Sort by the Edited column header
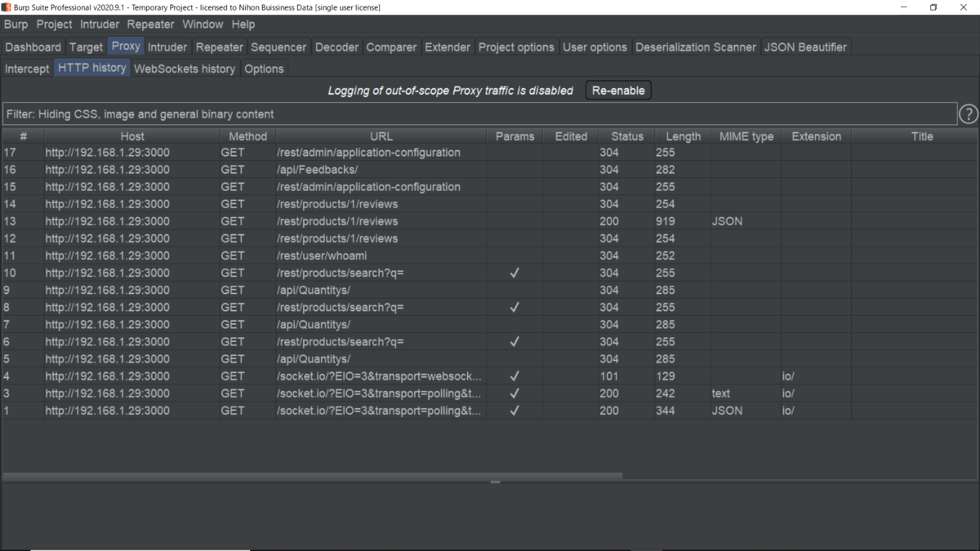980x551 pixels. pyautogui.click(x=571, y=136)
